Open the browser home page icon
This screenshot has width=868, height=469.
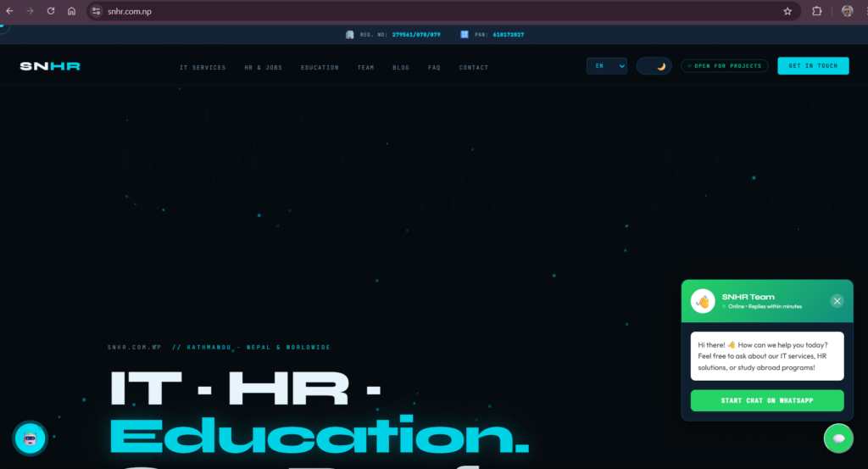point(71,11)
